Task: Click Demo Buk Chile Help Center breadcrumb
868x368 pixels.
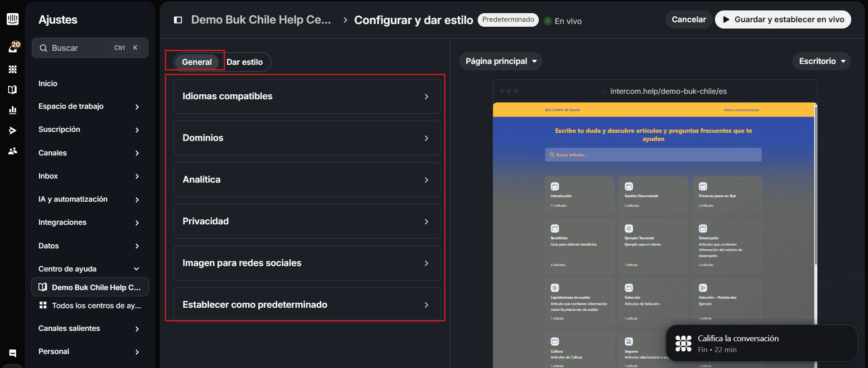Action: (x=261, y=20)
